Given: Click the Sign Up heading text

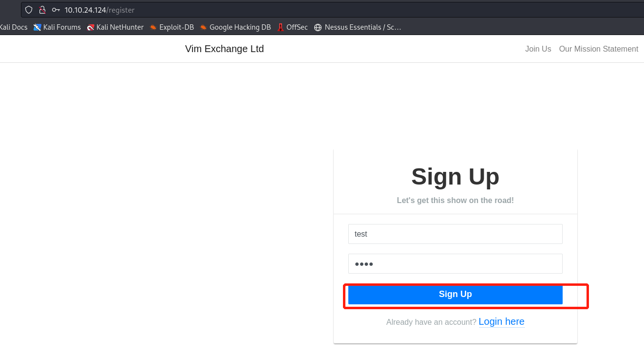Looking at the screenshot, I should 455,176.
